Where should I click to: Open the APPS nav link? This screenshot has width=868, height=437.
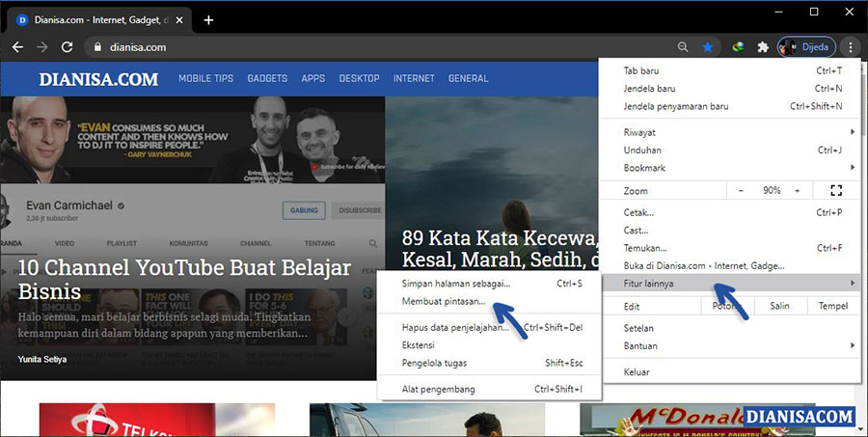(313, 79)
